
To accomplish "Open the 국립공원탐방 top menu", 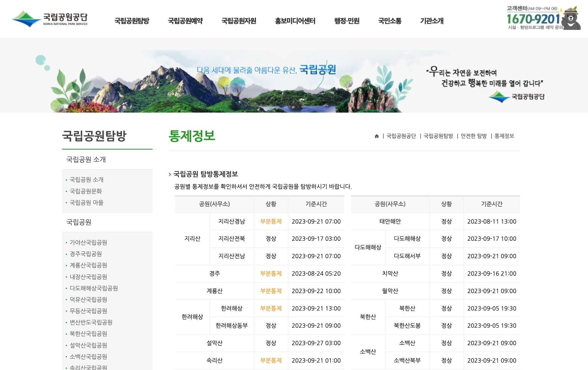I will click(132, 21).
